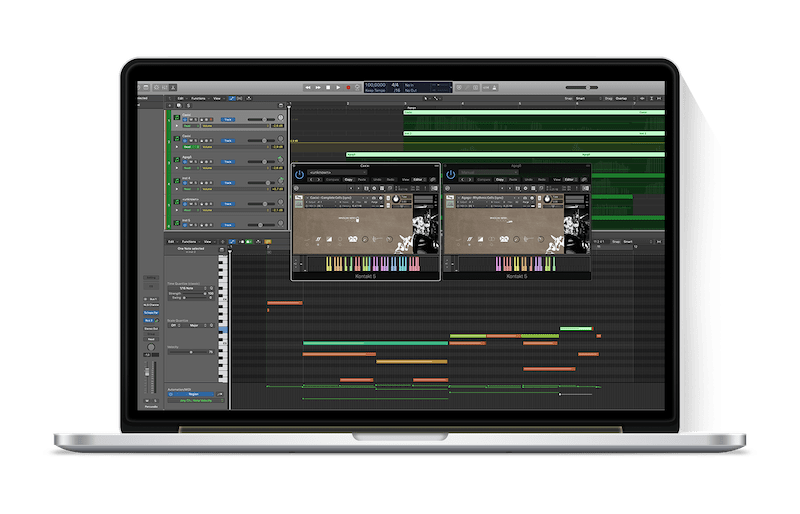Click the fast forward transport button
Viewport: 800px width, 514px height.
[318, 88]
